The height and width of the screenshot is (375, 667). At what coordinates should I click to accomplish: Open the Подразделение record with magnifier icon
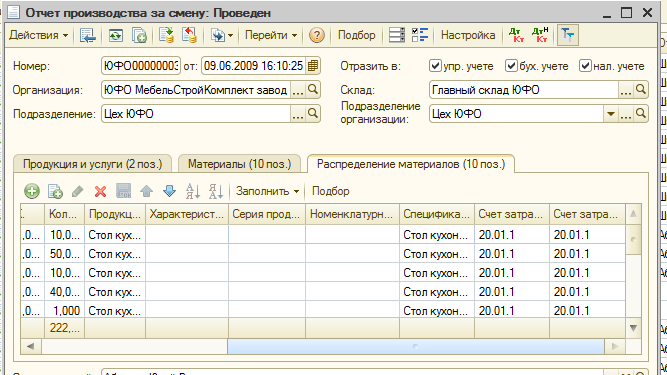coord(313,114)
